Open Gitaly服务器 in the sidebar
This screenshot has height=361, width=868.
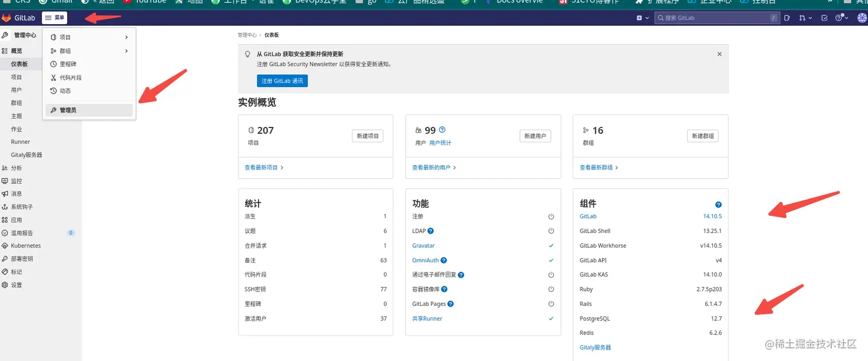[26, 155]
